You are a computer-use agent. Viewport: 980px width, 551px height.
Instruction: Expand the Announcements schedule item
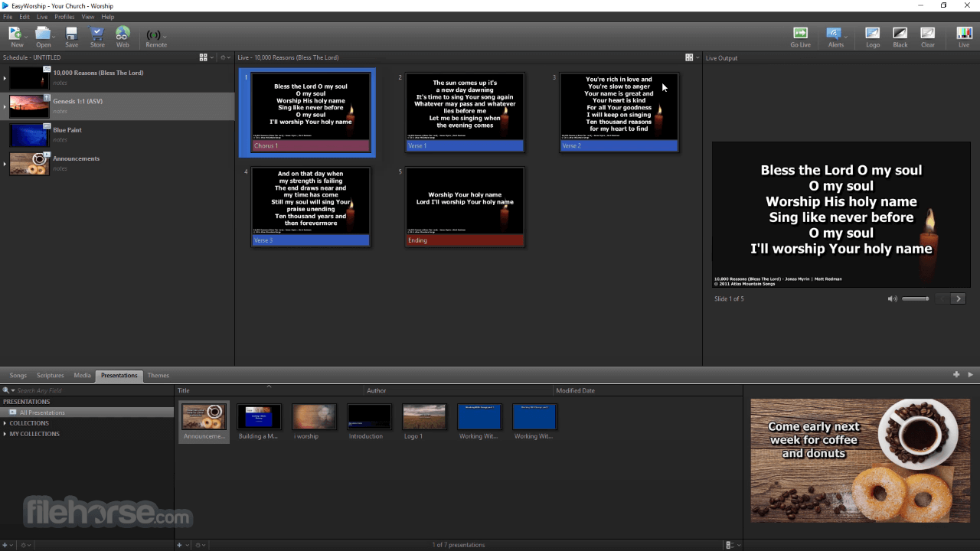tap(5, 164)
